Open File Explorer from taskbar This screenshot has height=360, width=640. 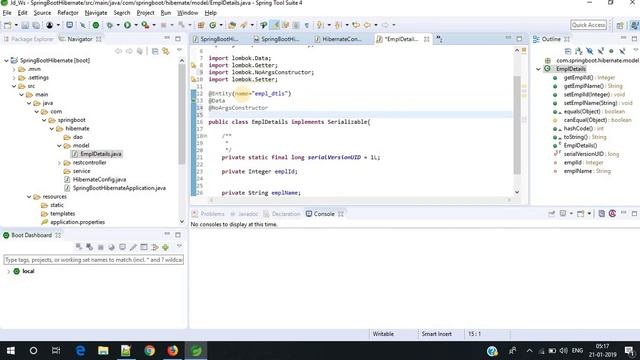pos(103,351)
